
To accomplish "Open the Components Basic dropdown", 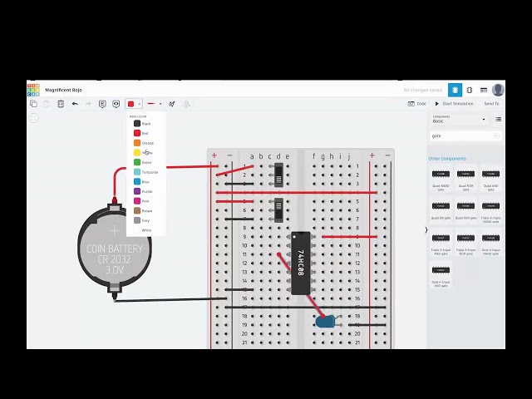I will [459, 119].
